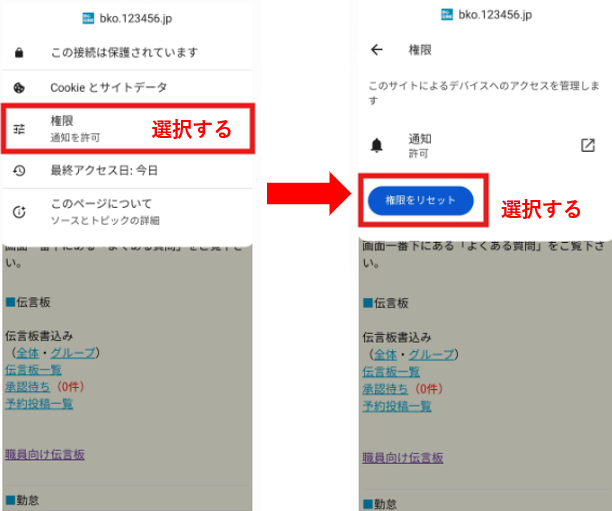612x511 pixels.
Task: Click the icon beside このページについて
Action: (19, 212)
